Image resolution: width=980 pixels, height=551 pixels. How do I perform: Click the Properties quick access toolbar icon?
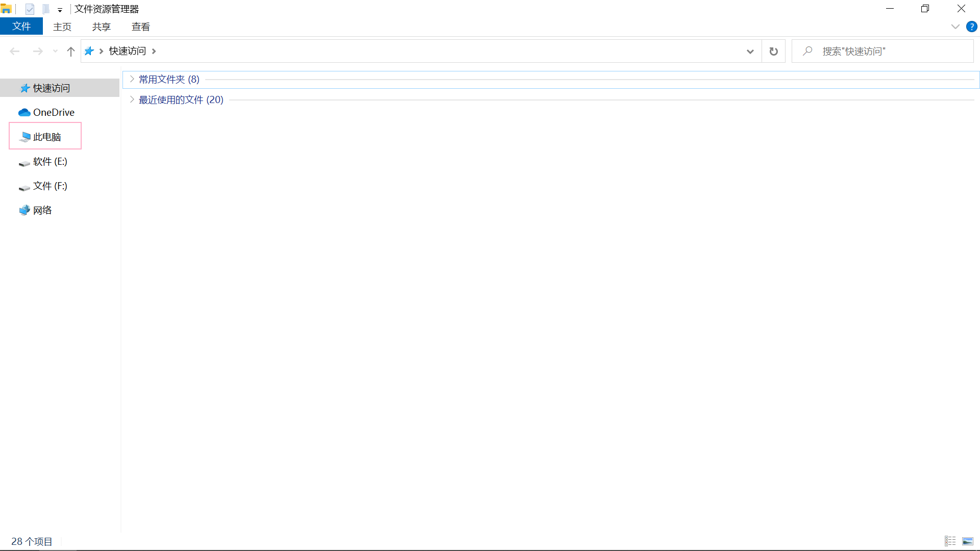pyautogui.click(x=30, y=9)
